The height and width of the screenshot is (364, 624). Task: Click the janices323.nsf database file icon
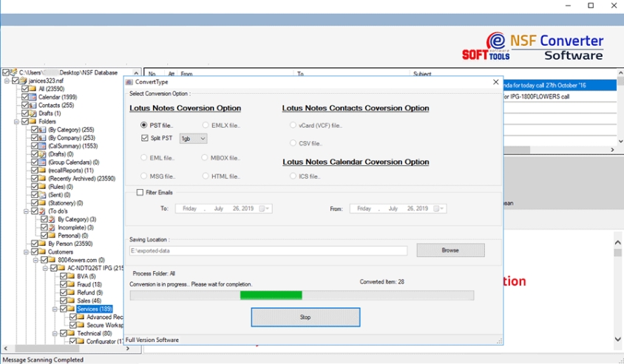tap(23, 80)
